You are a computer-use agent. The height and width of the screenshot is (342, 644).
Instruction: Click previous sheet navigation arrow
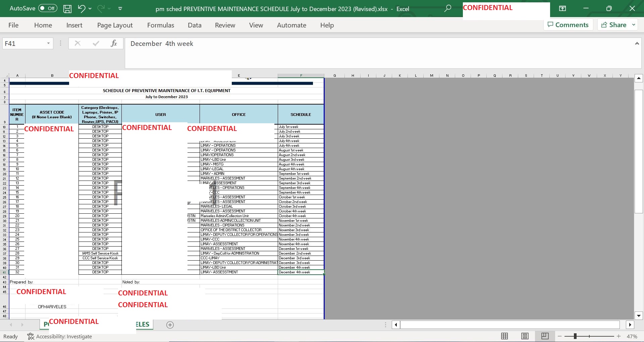click(11, 325)
